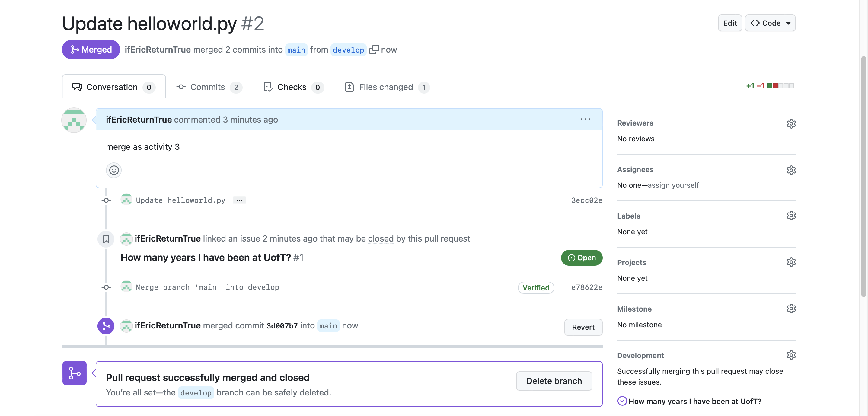Click the Edit title button
The image size is (868, 416).
pyautogui.click(x=729, y=23)
